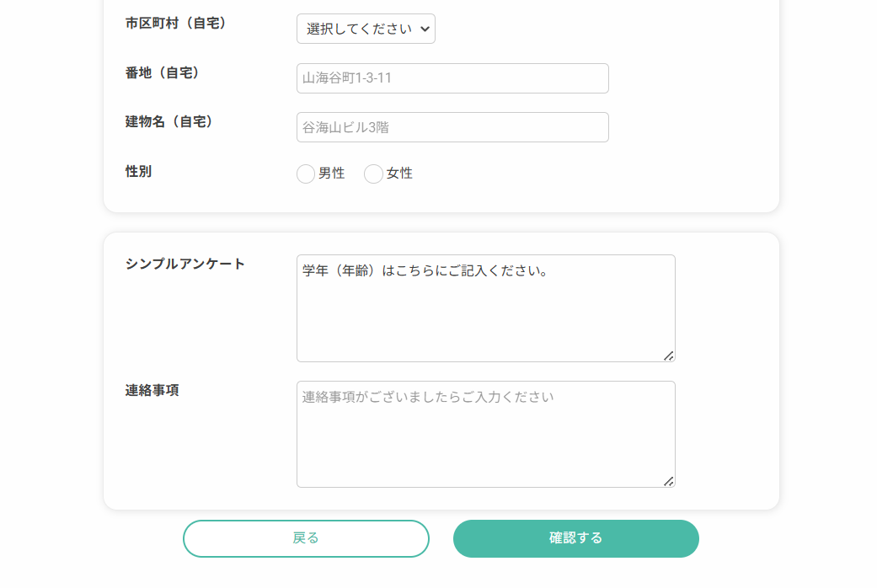Click the 男性 label text

click(332, 174)
